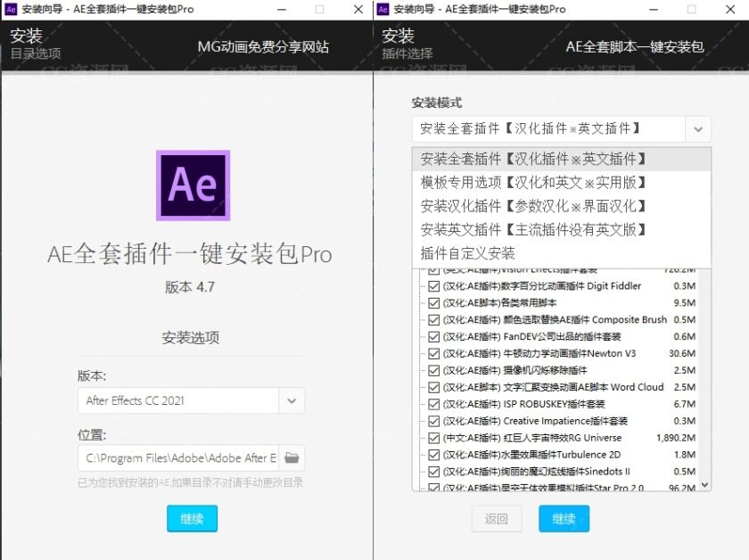The image size is (749, 560).
Task: Choose 模板专用选项 install mode
Action: [533, 183]
